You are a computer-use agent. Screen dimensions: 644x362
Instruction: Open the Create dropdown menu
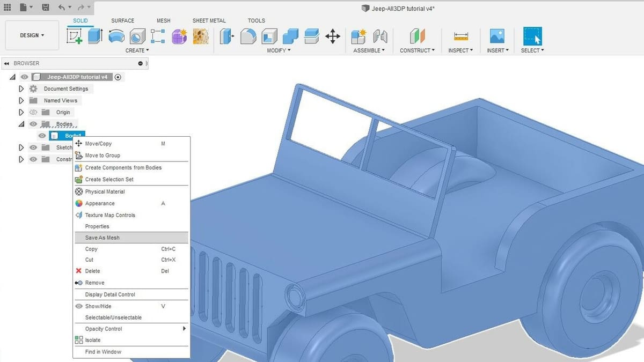[x=137, y=50]
